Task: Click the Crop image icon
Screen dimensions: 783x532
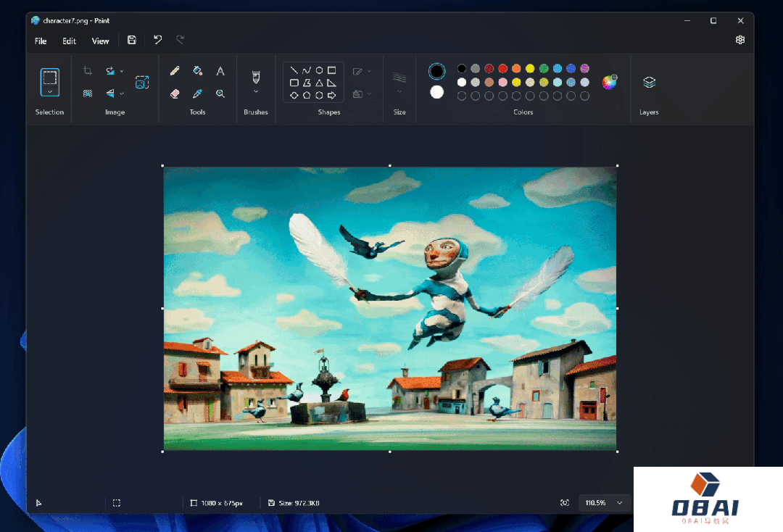Action: (88, 71)
